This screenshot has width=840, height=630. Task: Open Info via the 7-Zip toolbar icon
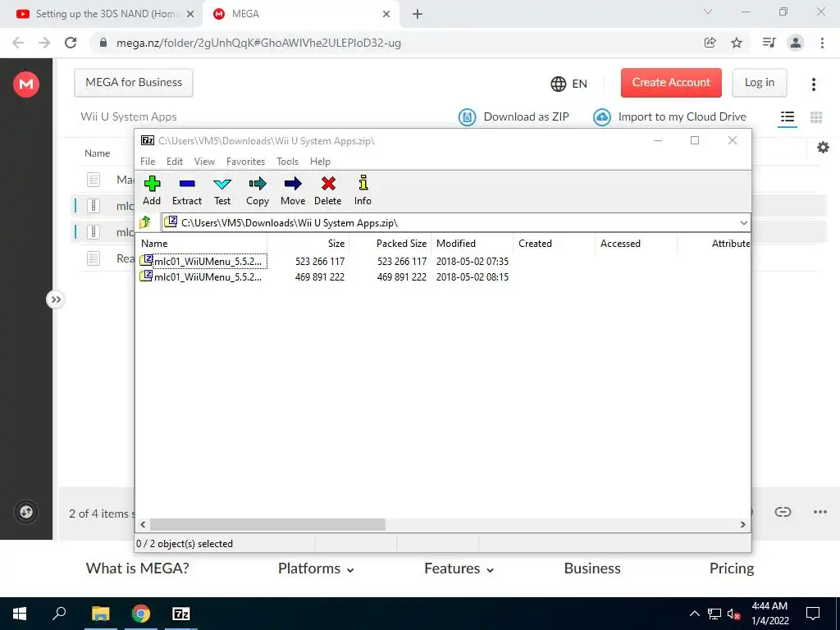(x=363, y=190)
